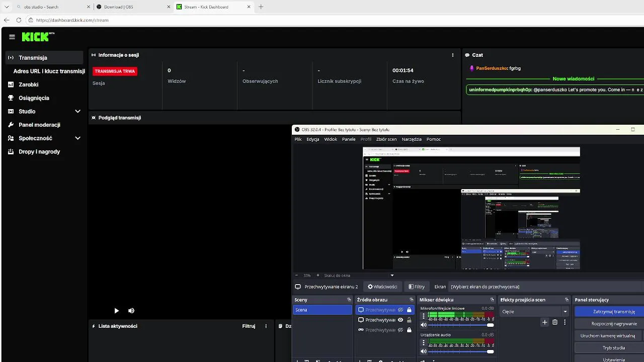The height and width of the screenshot is (362, 644).
Task: Click Zatrzymaj transmisję button in OBS
Action: 609,312
